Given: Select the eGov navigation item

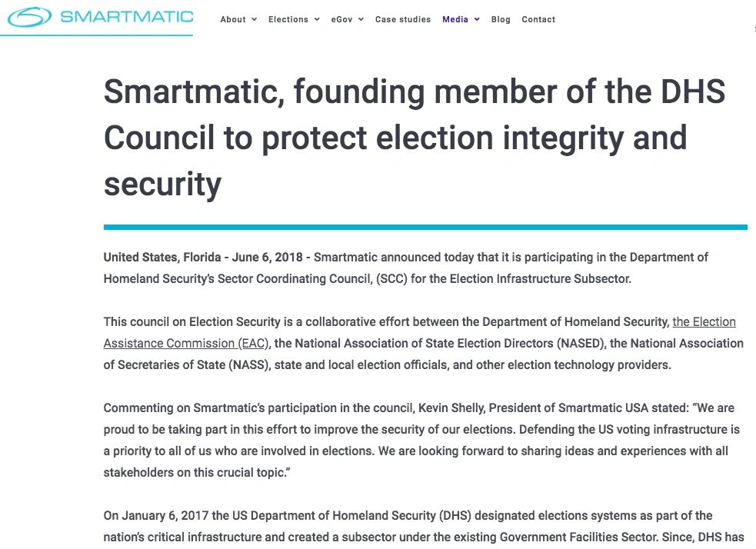Looking at the screenshot, I should pos(341,20).
